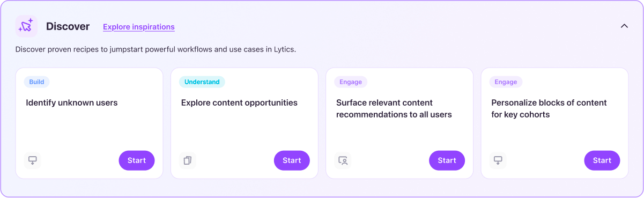The width and height of the screenshot is (644, 198).
Task: Click the user screen icon on Surface relevant content card
Action: [343, 160]
